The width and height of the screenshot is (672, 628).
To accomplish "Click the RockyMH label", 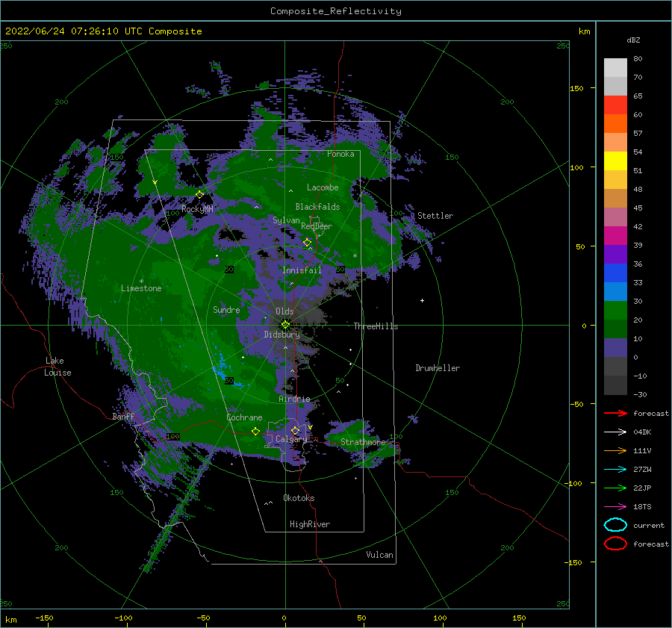I will tap(197, 209).
